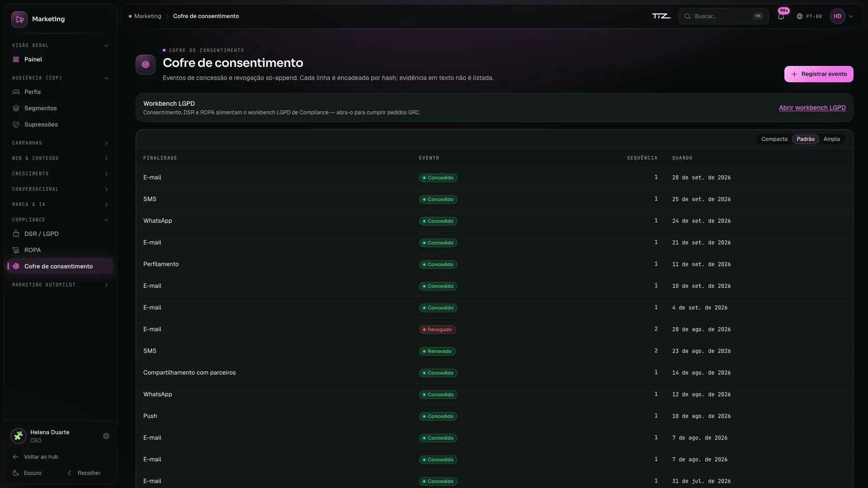Click date 14 de ago. de 2026
Screen dimensions: 868x488
pyautogui.click(x=701, y=373)
